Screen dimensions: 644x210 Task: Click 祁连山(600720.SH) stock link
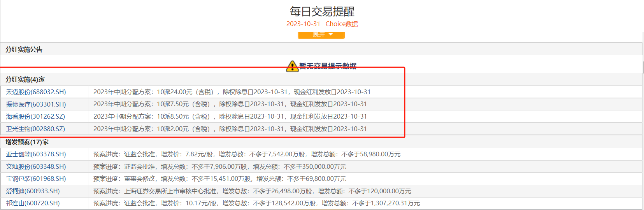pos(33,203)
